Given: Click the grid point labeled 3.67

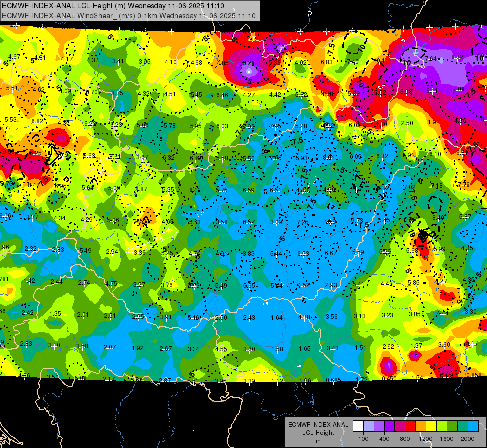Looking at the screenshot, I should coord(142,157).
